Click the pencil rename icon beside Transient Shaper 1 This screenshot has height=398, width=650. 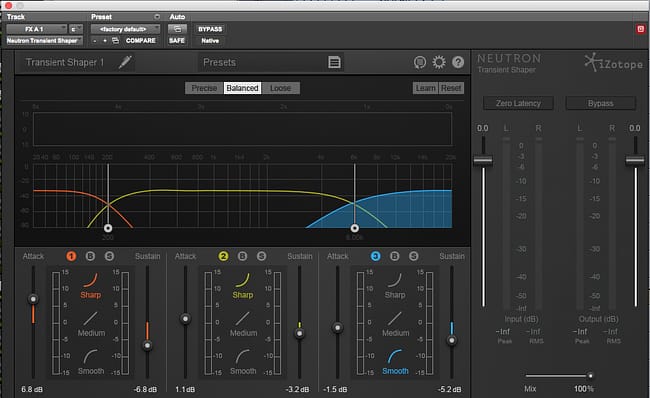click(x=125, y=62)
